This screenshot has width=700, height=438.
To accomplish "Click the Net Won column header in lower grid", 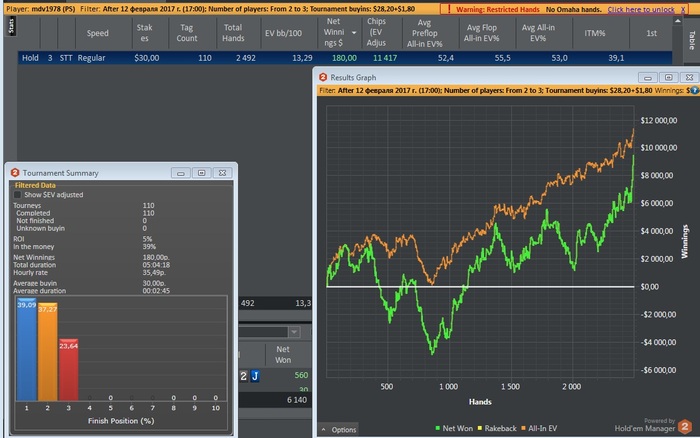I will [x=283, y=355].
